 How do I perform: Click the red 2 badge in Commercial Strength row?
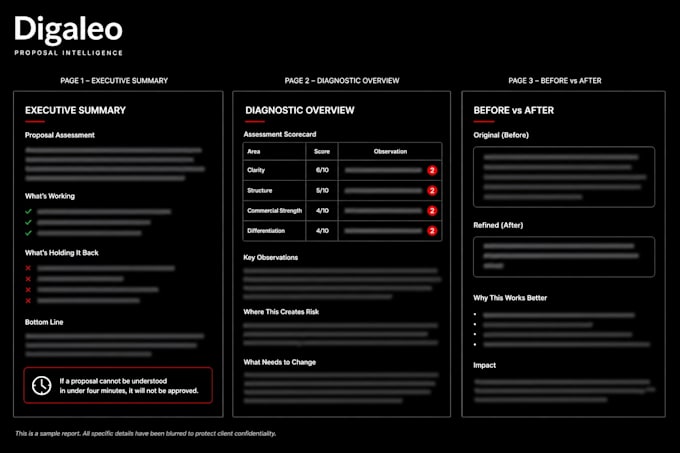pyautogui.click(x=432, y=211)
